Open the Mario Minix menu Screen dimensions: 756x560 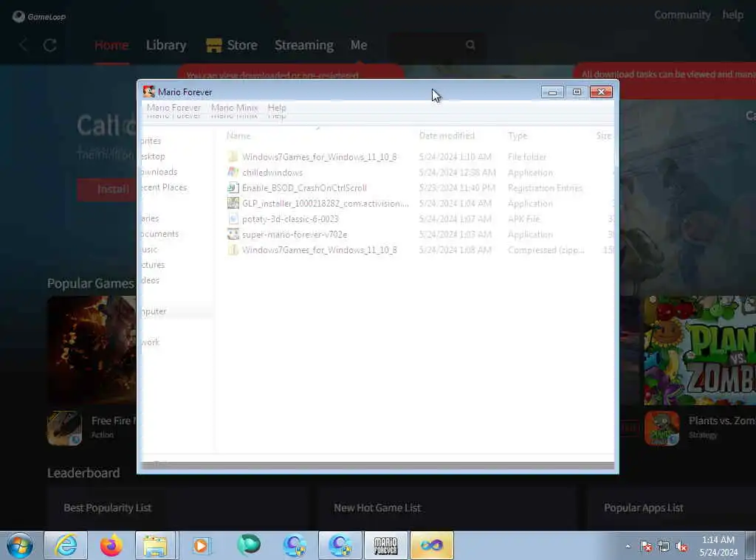(234, 108)
